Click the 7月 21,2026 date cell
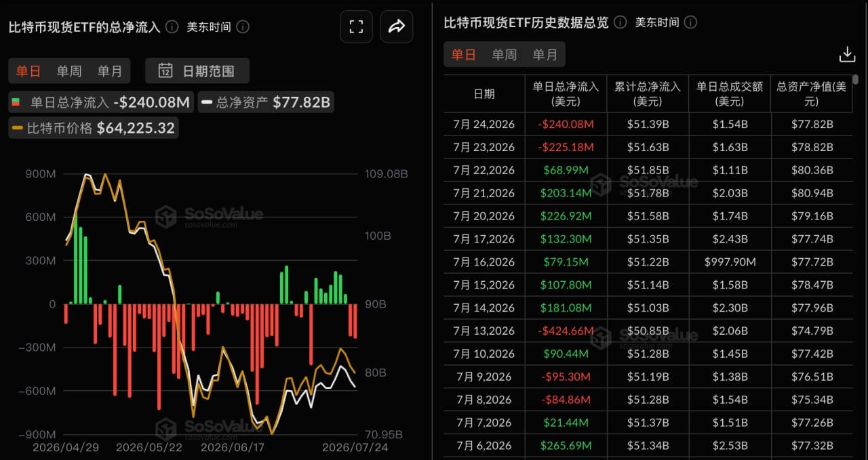The height and width of the screenshot is (460, 868). click(484, 193)
